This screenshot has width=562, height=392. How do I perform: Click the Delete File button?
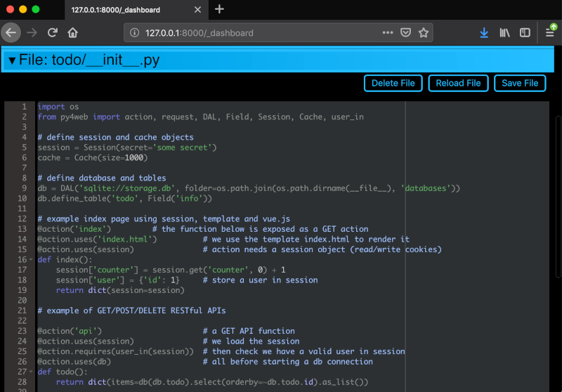pyautogui.click(x=393, y=83)
